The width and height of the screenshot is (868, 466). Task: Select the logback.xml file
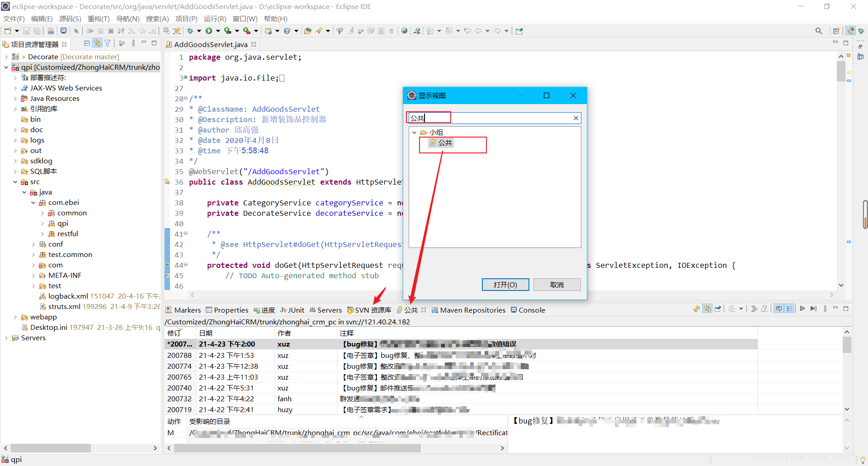pos(68,296)
